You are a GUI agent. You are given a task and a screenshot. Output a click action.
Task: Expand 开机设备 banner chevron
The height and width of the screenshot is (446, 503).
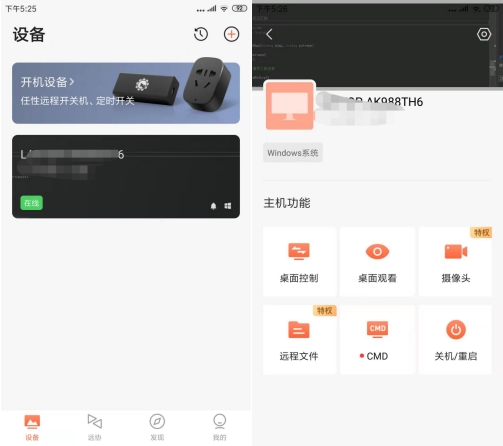pos(72,82)
